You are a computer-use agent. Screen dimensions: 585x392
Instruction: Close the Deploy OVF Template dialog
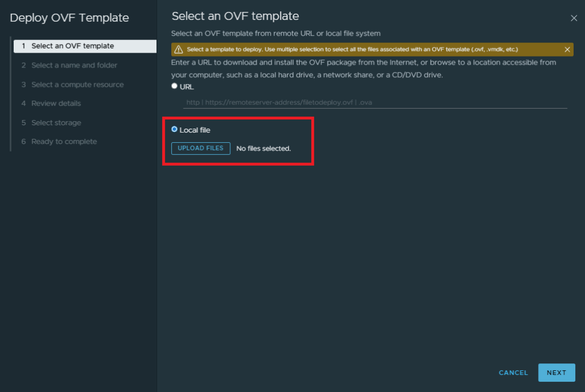coord(574,18)
